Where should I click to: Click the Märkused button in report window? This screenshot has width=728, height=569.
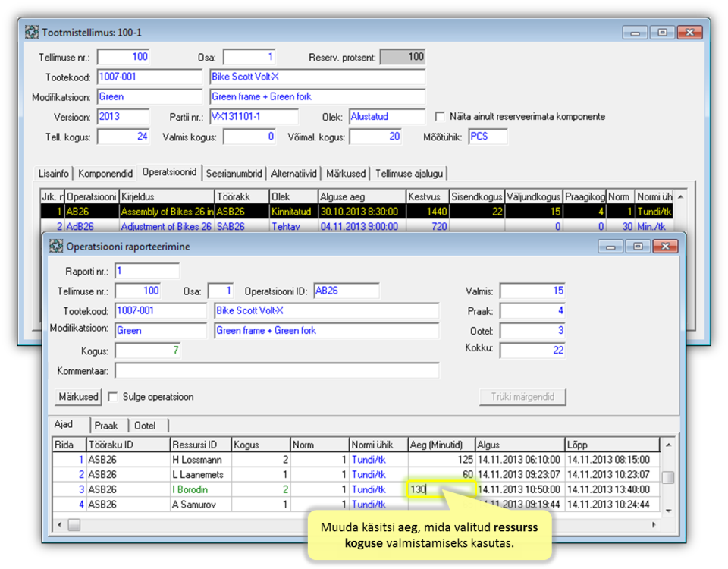pyautogui.click(x=78, y=397)
